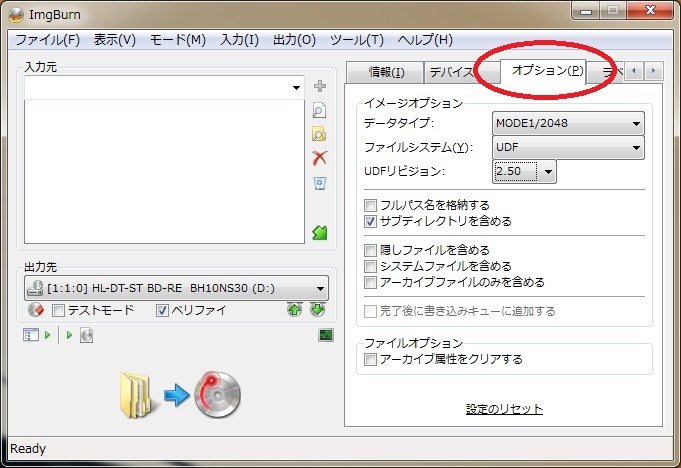681x468 pixels.
Task: Click the eraser disc icon beside テストモード
Action: pyautogui.click(x=36, y=310)
